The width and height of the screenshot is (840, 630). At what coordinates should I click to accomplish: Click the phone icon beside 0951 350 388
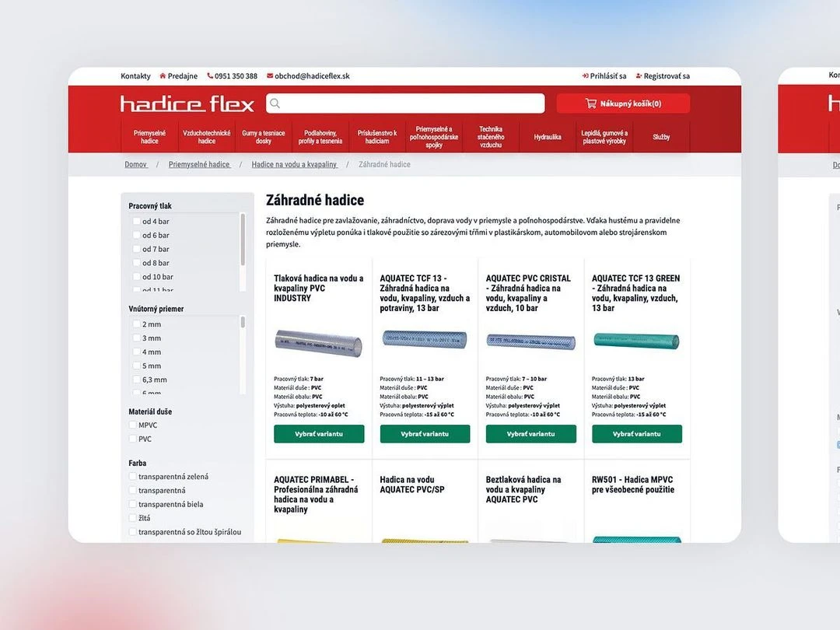click(210, 76)
